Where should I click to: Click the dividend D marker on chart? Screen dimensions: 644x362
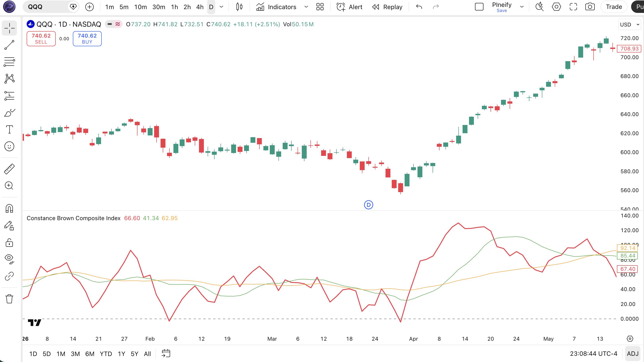368,205
